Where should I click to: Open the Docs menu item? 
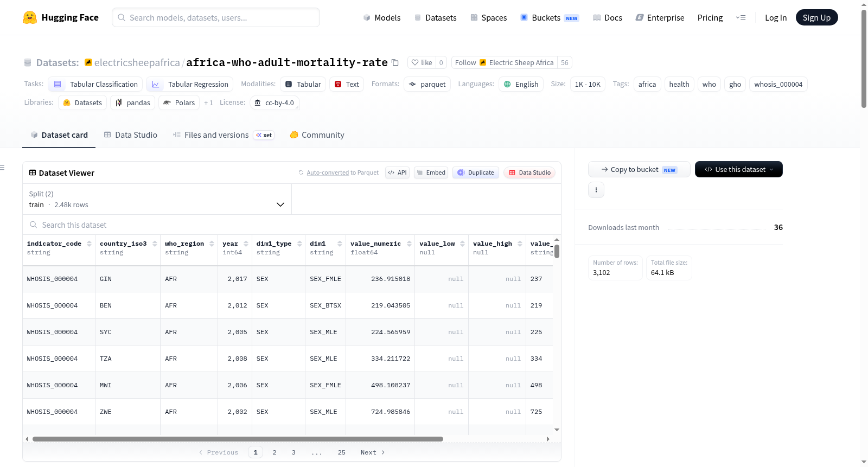608,17
